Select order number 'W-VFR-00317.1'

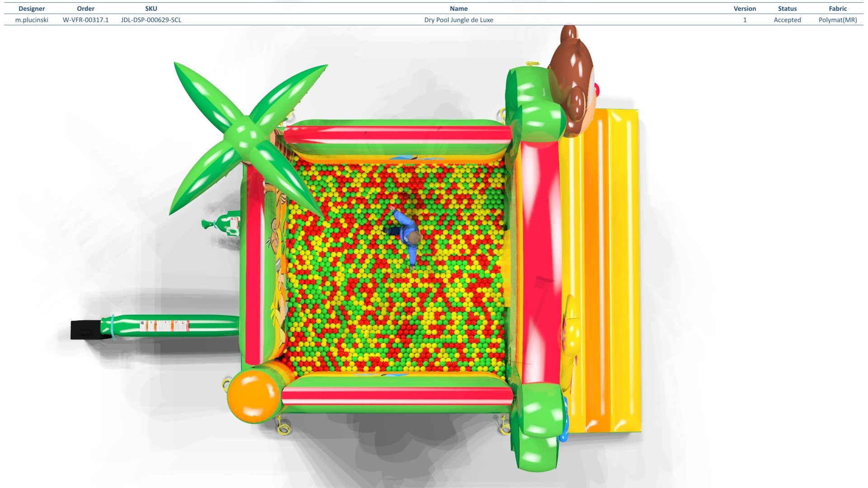(x=85, y=20)
